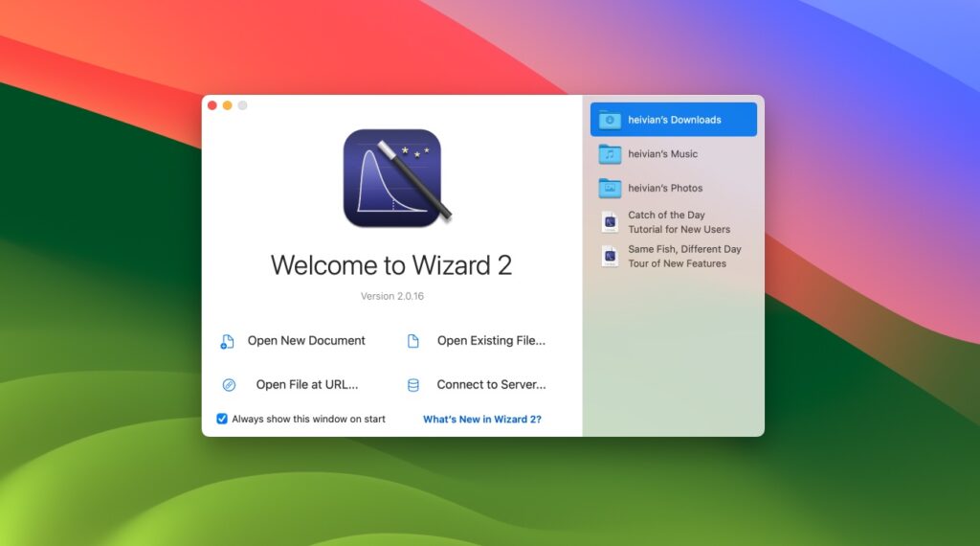Image resolution: width=980 pixels, height=546 pixels.
Task: Click the Welcome to Wizard 2 heading
Action: tap(391, 265)
